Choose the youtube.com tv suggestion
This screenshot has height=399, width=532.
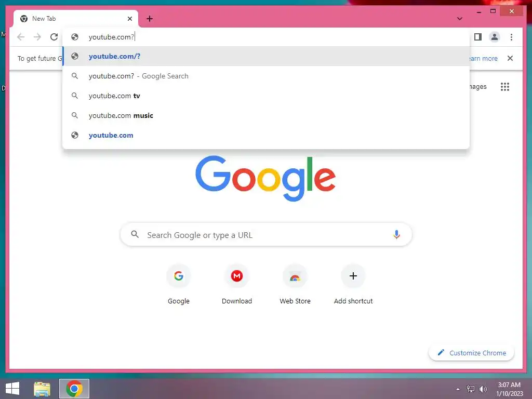(266, 96)
